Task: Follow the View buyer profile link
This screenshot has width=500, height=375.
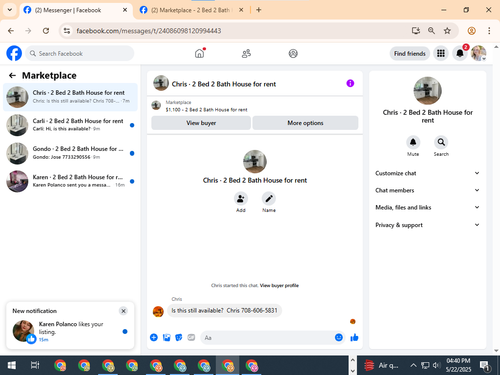Action: pos(279,285)
